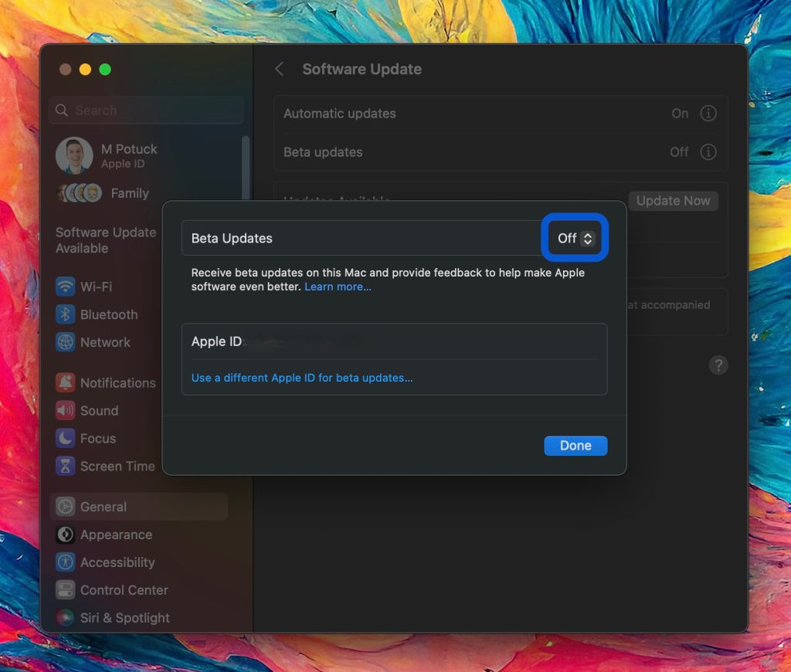This screenshot has width=791, height=672.
Task: Open Appearance settings in sidebar
Action: (116, 535)
